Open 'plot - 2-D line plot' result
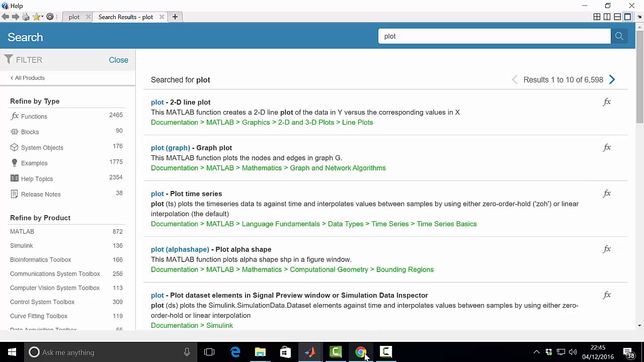 click(157, 102)
